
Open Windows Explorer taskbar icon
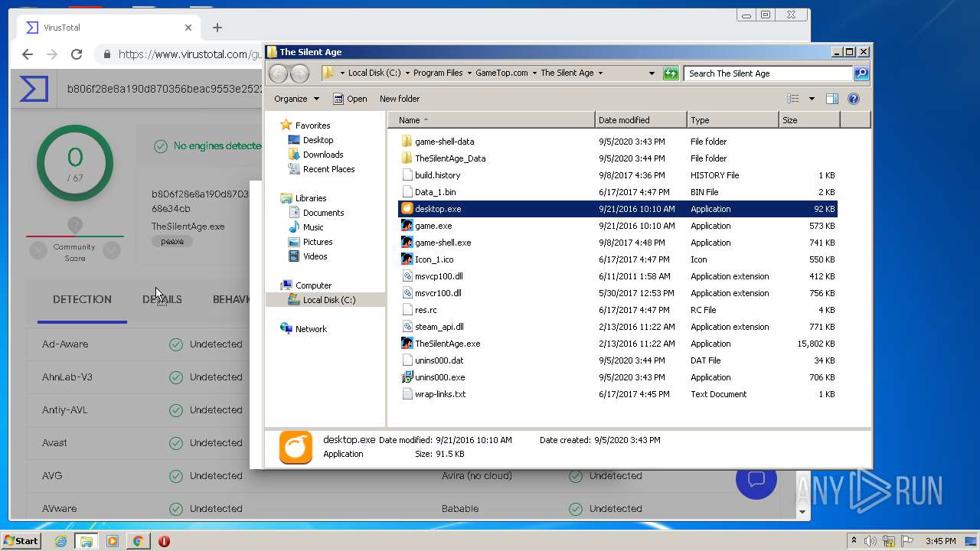tap(87, 541)
